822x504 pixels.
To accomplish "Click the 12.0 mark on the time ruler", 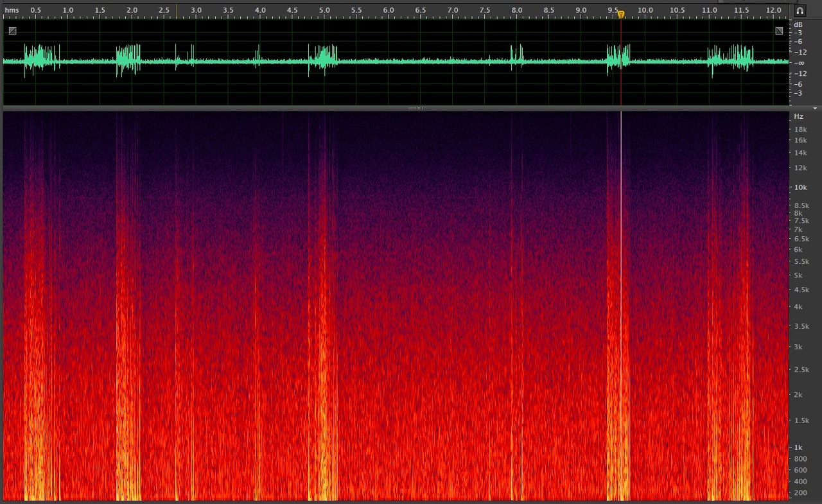I will (x=774, y=11).
